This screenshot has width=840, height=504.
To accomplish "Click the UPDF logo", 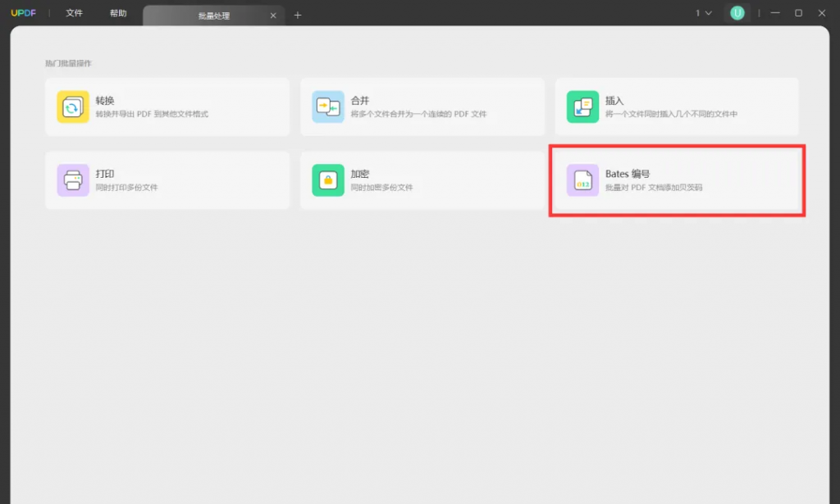I will 24,13.
